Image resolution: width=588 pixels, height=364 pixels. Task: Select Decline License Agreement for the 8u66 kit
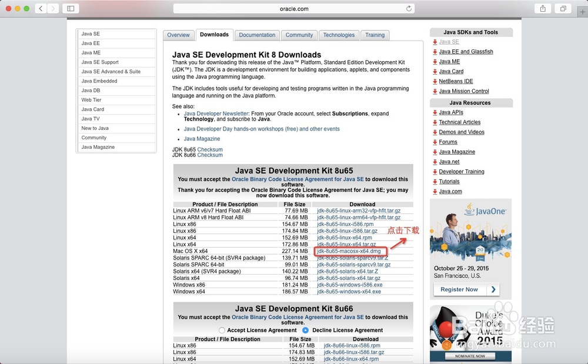point(305,330)
